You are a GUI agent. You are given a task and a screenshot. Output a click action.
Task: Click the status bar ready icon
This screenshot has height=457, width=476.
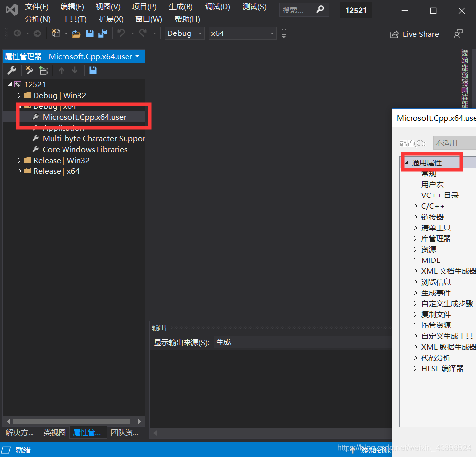(6, 450)
